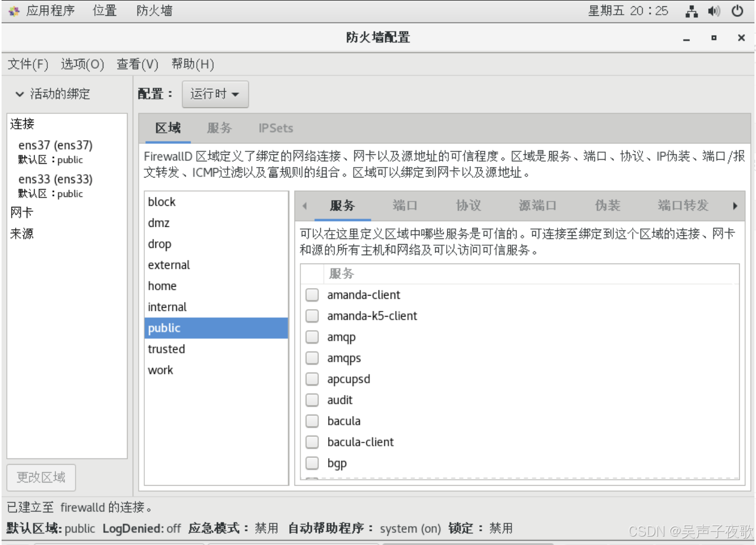
Task: Check the audit service checkbox
Action: (x=312, y=400)
